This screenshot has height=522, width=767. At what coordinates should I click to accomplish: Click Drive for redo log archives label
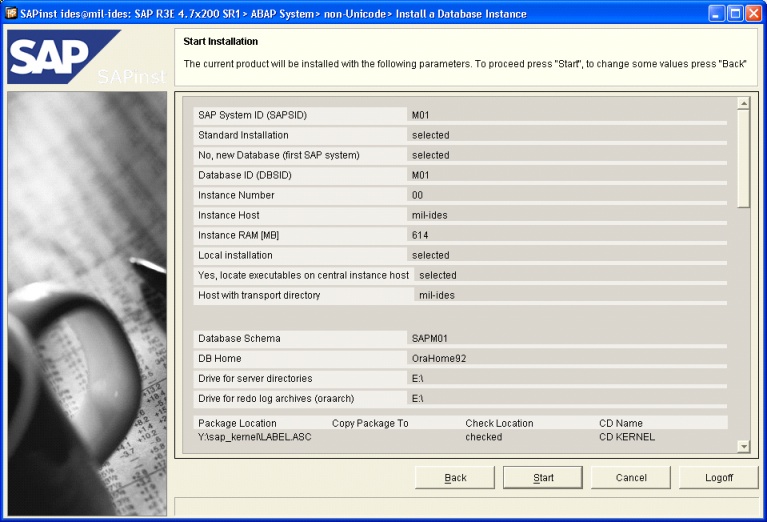pyautogui.click(x=276, y=399)
